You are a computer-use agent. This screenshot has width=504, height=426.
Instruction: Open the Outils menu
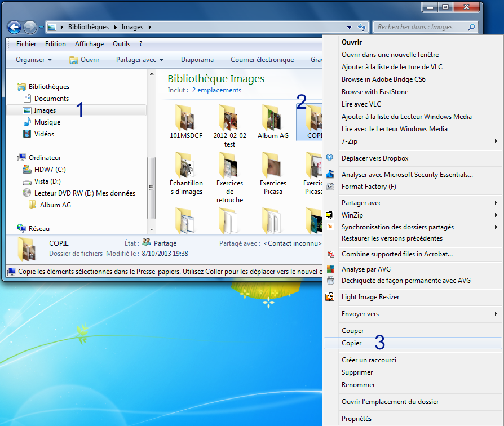pos(122,44)
